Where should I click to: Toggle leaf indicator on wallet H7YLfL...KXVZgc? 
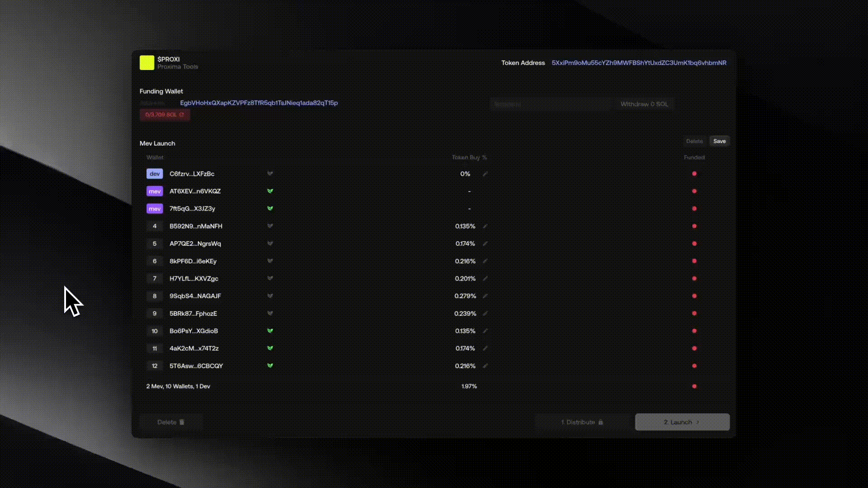pyautogui.click(x=270, y=278)
